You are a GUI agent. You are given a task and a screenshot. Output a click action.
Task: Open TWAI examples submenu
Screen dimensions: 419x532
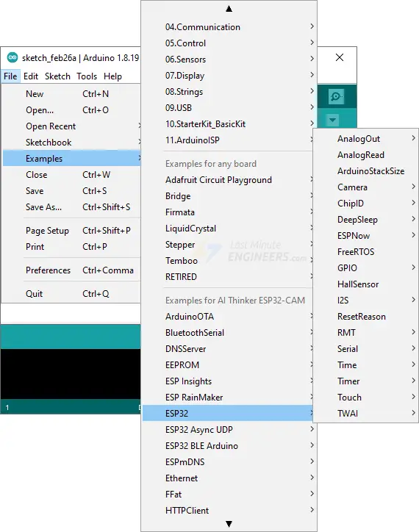365,414
